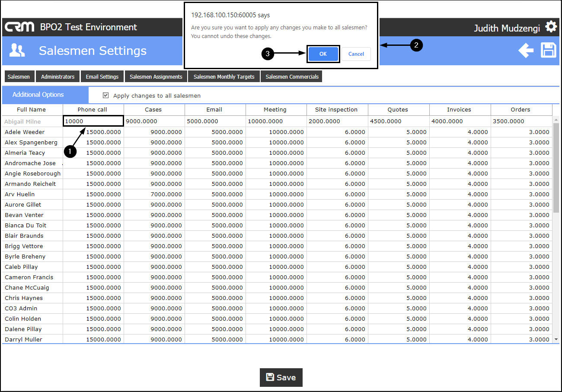Click the back arrow icon

point(526,51)
